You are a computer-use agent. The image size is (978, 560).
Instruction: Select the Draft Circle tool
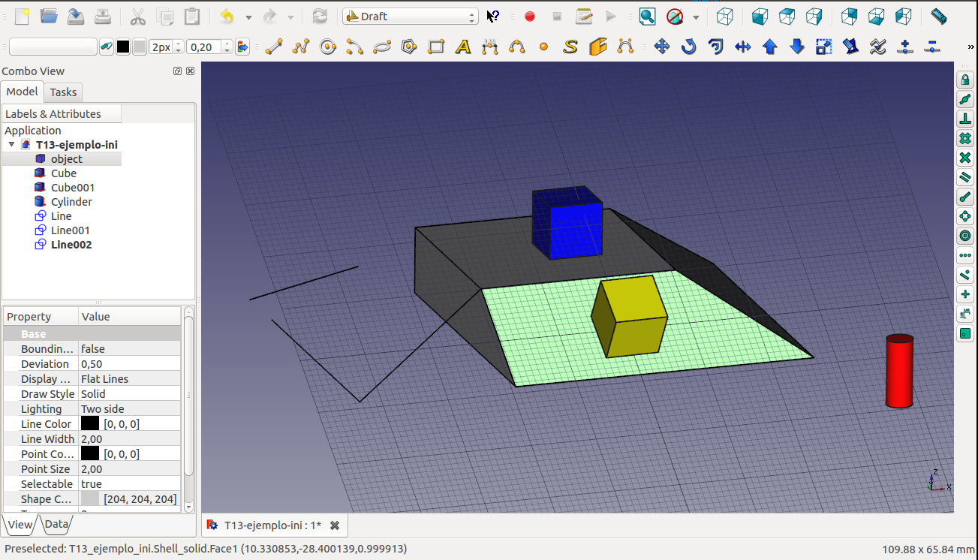click(328, 47)
